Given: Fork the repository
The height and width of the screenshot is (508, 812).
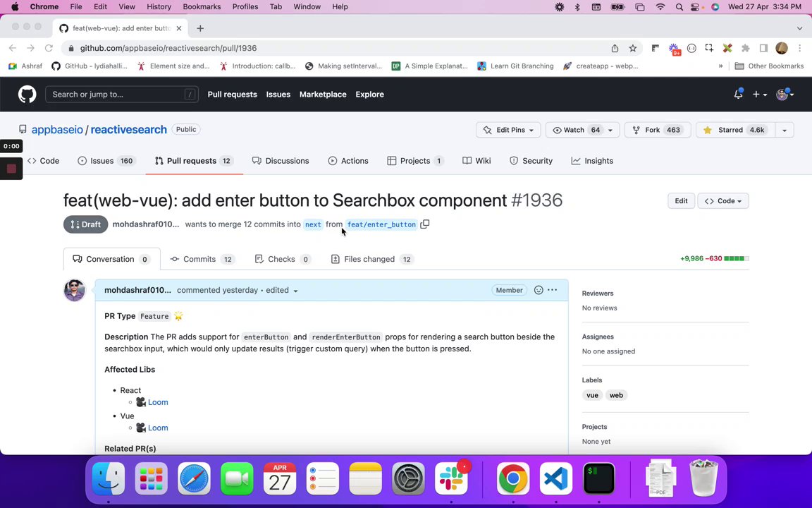Looking at the screenshot, I should pyautogui.click(x=658, y=130).
